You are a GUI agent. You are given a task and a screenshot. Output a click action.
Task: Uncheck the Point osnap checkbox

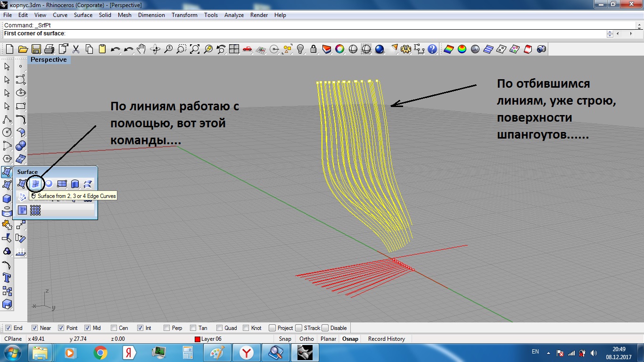(x=61, y=328)
